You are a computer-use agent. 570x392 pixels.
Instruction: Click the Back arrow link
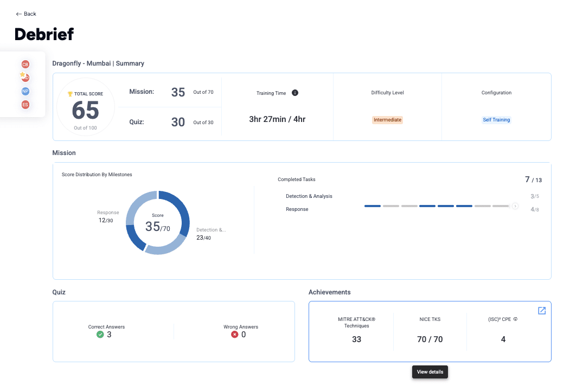[25, 14]
